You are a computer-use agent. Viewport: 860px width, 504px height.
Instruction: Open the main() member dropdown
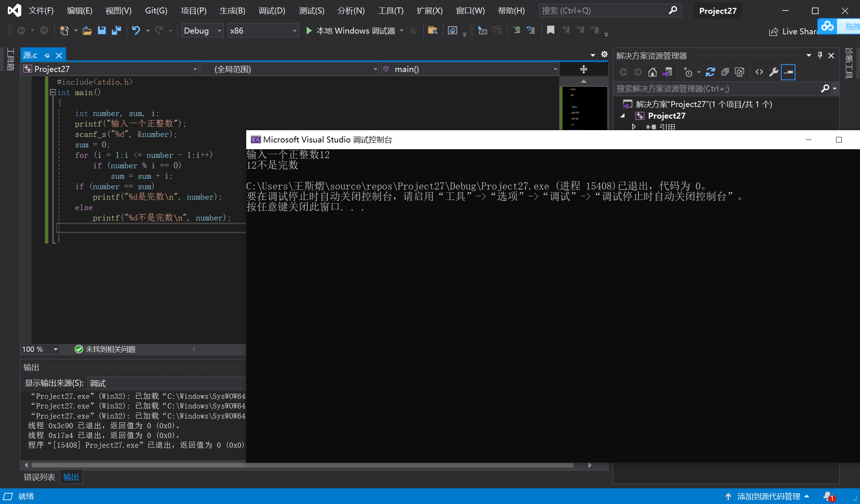[x=470, y=69]
